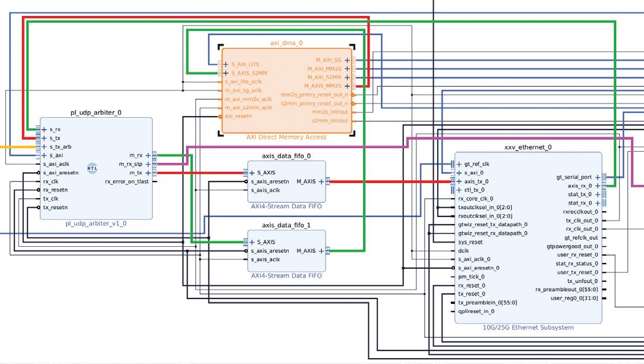Select the tx_resetn pin on the arbiter

click(55, 208)
